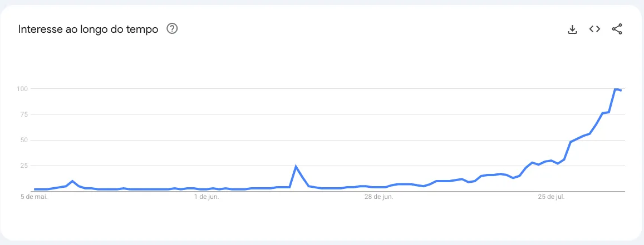This screenshot has width=644, height=245.
Task: Click the "28 de jun." date label
Action: 378,197
